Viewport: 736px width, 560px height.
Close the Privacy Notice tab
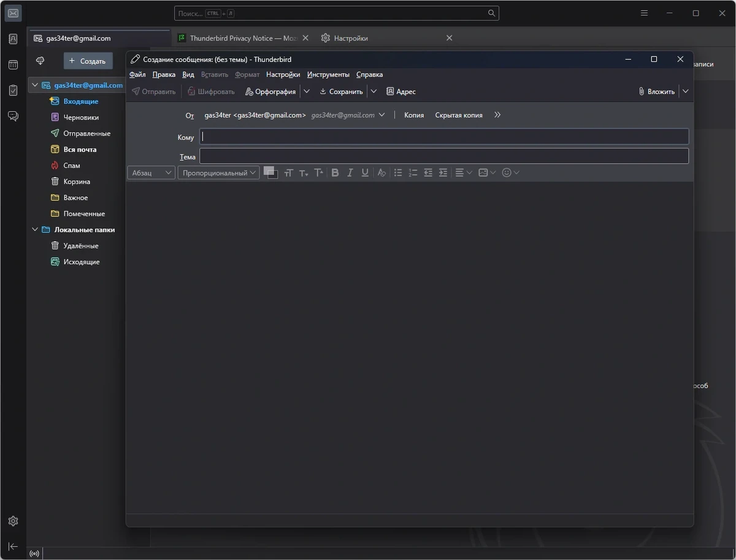[306, 38]
